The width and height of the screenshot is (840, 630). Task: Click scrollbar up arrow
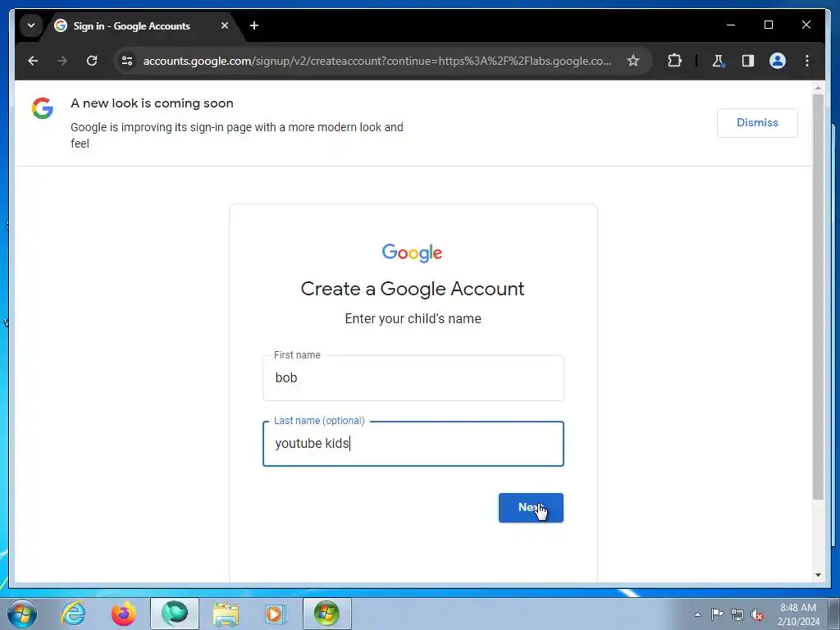click(818, 87)
